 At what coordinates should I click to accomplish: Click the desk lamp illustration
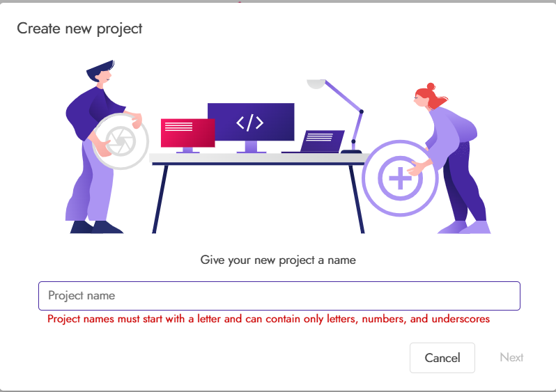coord(335,116)
